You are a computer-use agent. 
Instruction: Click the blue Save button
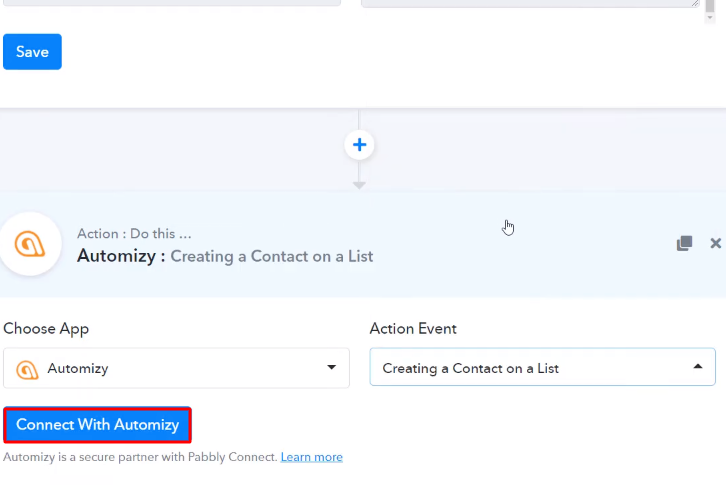pos(32,52)
